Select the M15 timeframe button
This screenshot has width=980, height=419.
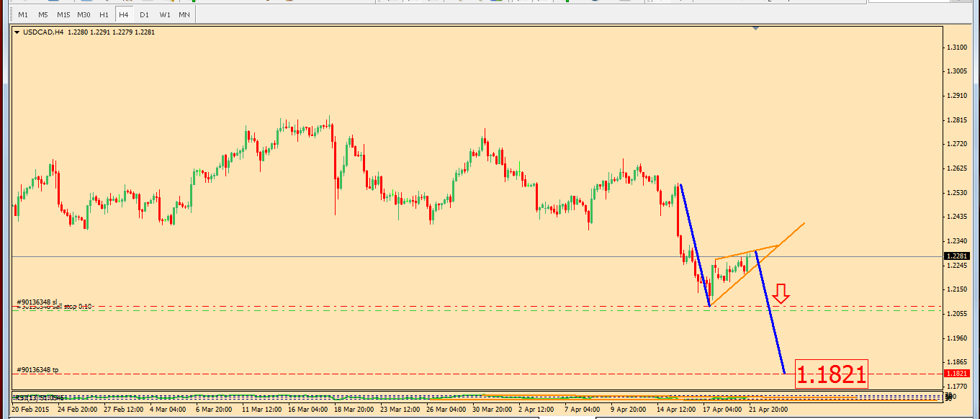63,14
